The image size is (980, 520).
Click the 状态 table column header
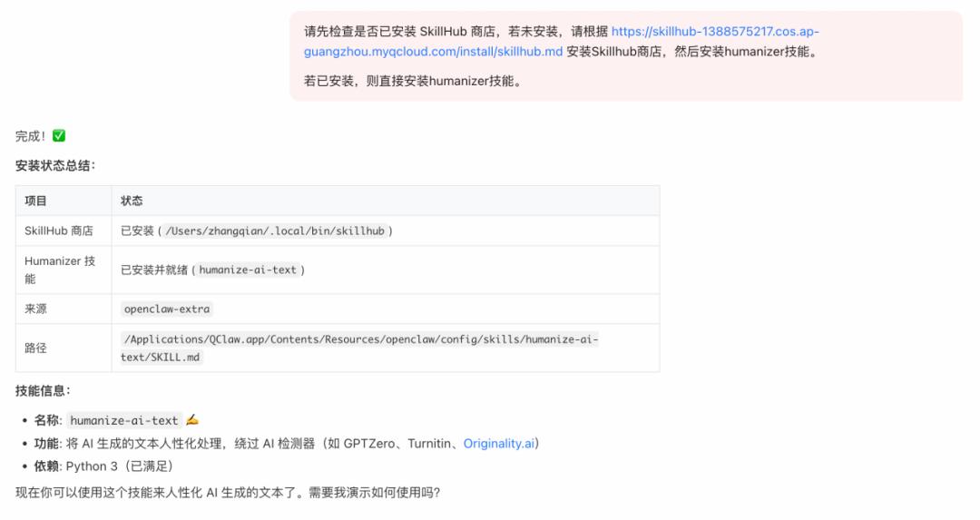[x=132, y=201]
